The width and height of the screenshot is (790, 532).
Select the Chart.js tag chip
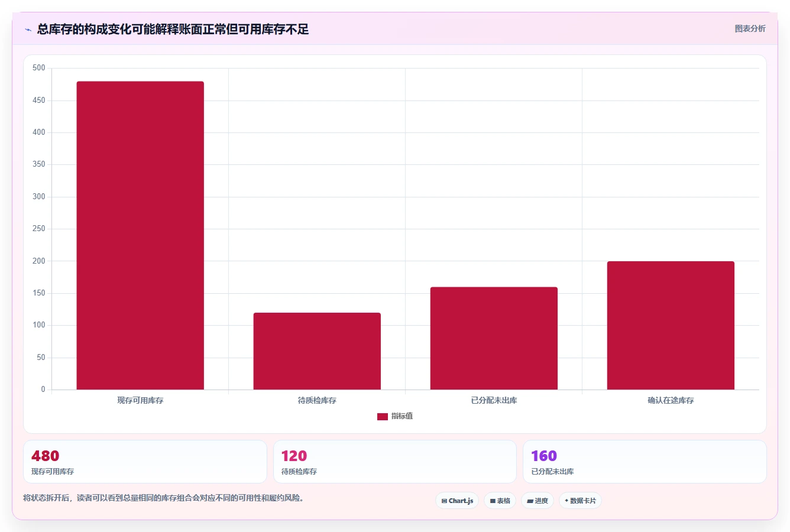457,501
